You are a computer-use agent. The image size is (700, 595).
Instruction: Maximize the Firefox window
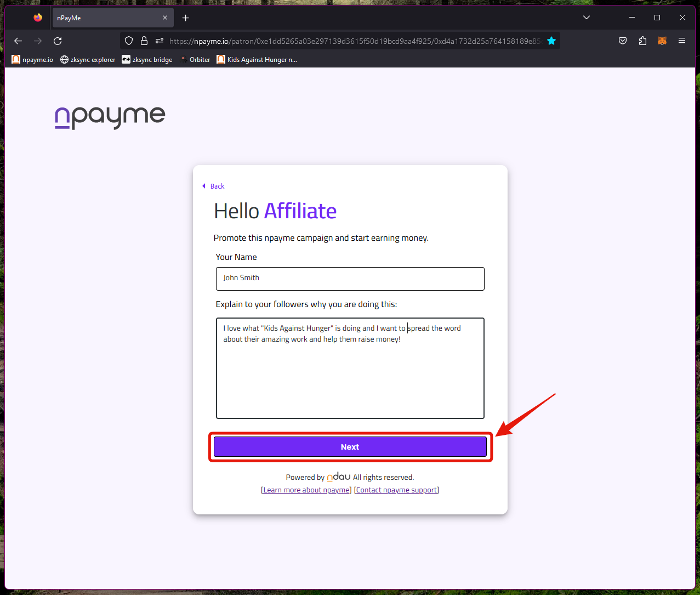point(657,18)
